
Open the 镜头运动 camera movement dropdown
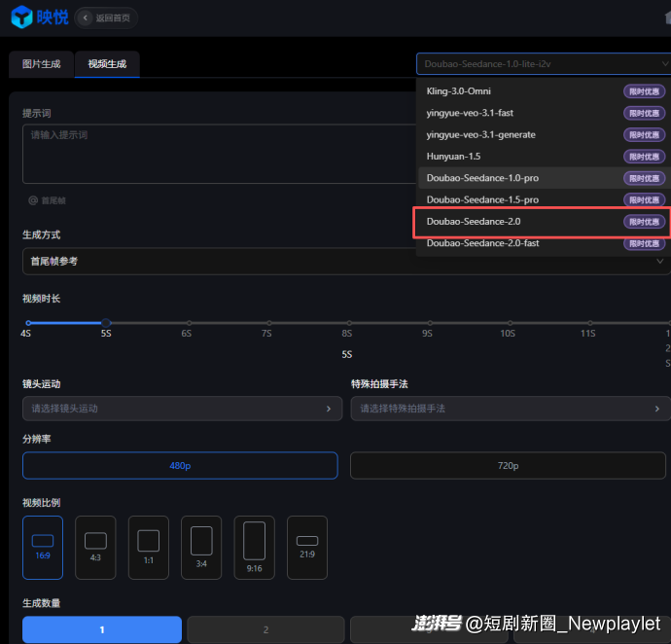pyautogui.click(x=181, y=409)
